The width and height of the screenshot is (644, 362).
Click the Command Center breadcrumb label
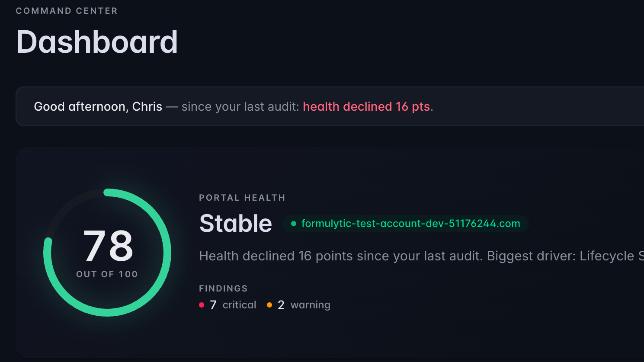(x=67, y=11)
